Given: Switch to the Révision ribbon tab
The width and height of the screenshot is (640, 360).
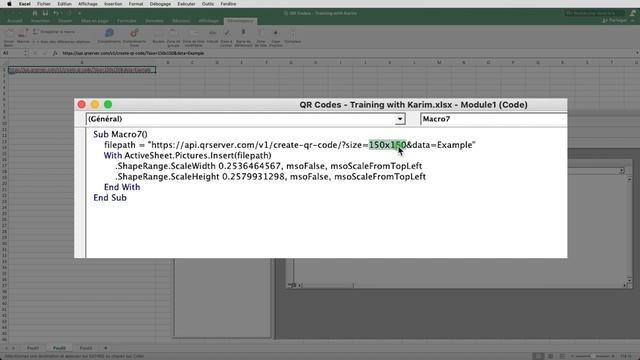Looking at the screenshot, I should click(x=181, y=20).
